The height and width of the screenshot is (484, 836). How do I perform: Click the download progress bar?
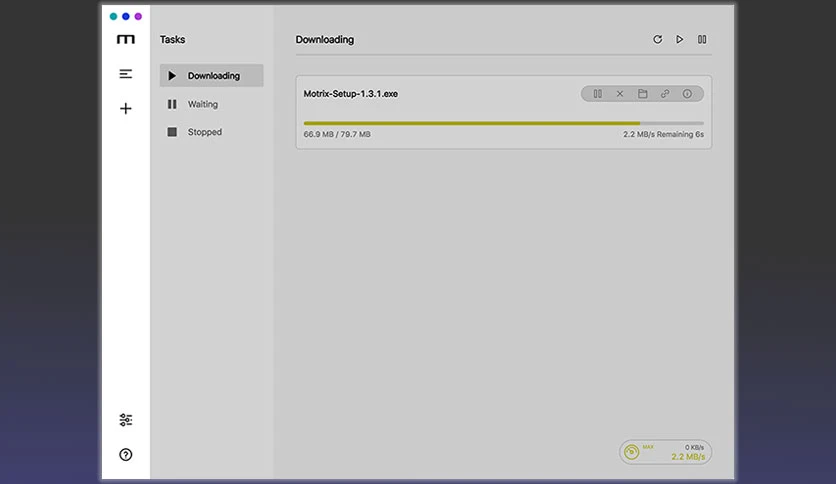coord(504,123)
